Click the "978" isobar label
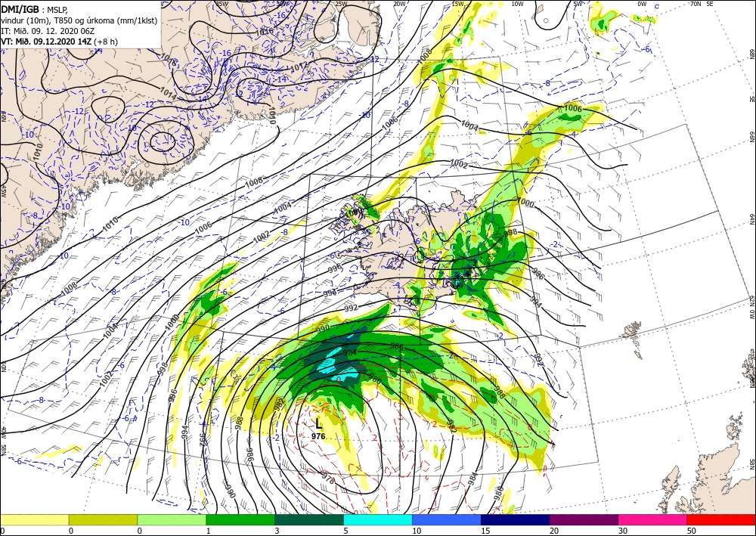This screenshot has height=536, width=756. 327,479
